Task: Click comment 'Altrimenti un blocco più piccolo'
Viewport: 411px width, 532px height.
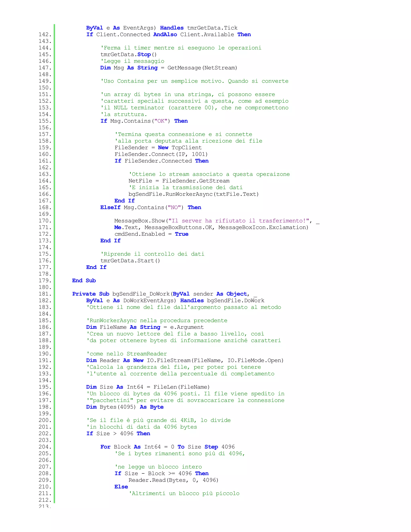Action: click(184, 493)
